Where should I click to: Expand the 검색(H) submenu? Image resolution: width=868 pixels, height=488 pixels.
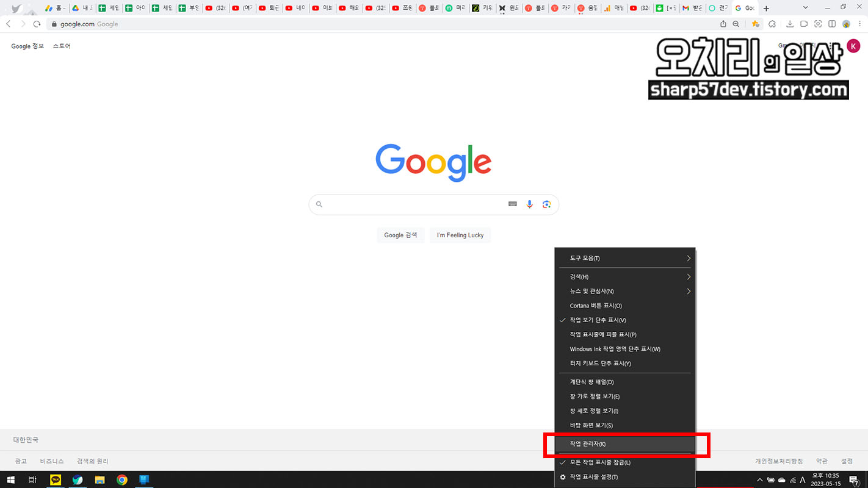point(625,277)
